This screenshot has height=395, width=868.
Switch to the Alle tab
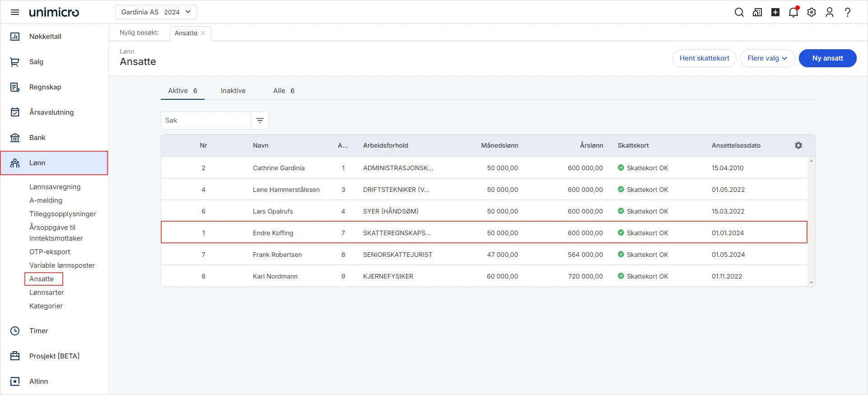click(283, 91)
